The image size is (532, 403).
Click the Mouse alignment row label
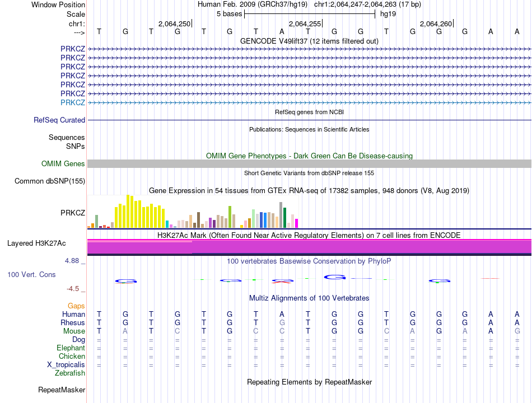pos(74,331)
